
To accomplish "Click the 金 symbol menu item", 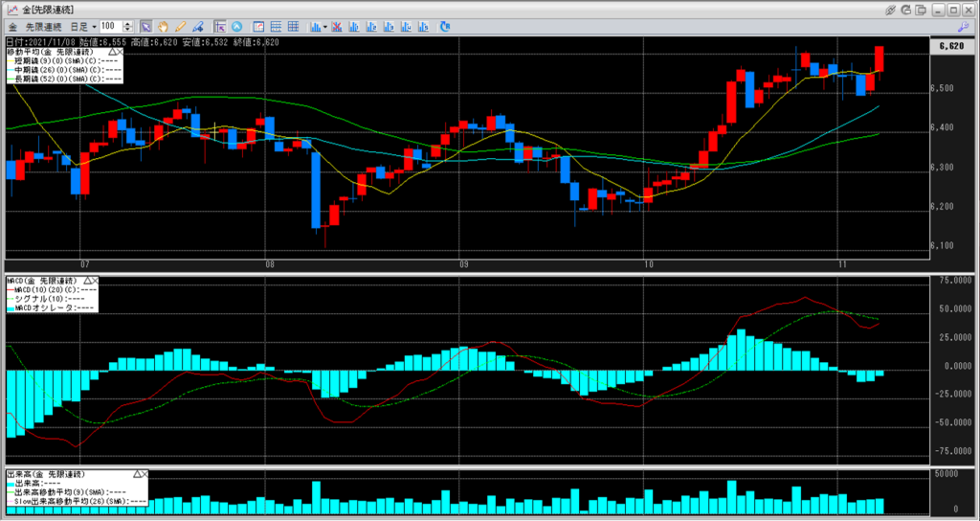I will 12,27.
